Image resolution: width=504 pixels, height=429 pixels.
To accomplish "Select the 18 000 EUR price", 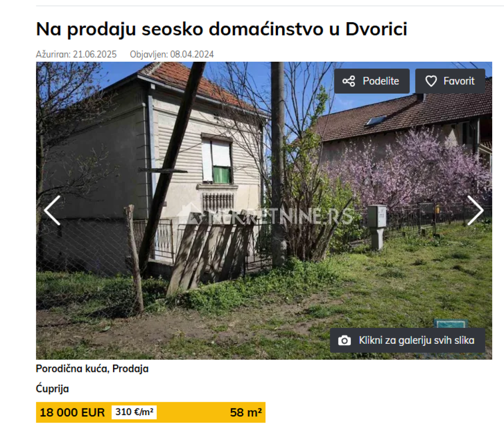I will click(x=72, y=413).
